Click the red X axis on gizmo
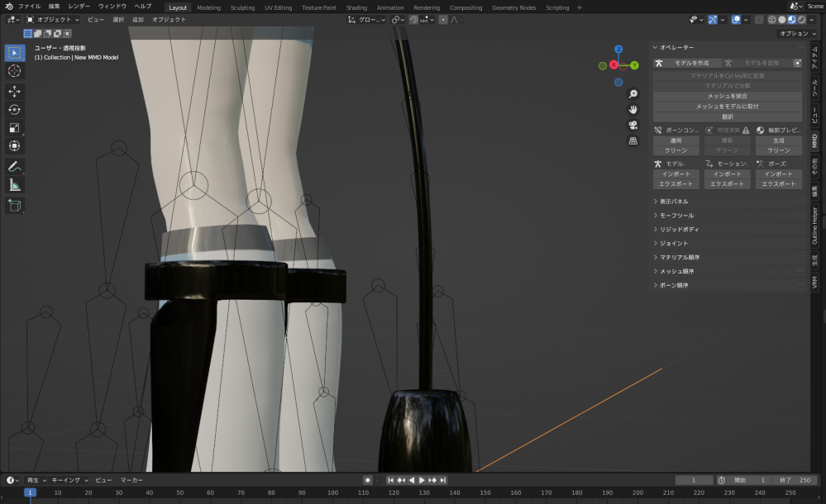826x504 pixels. (x=614, y=64)
